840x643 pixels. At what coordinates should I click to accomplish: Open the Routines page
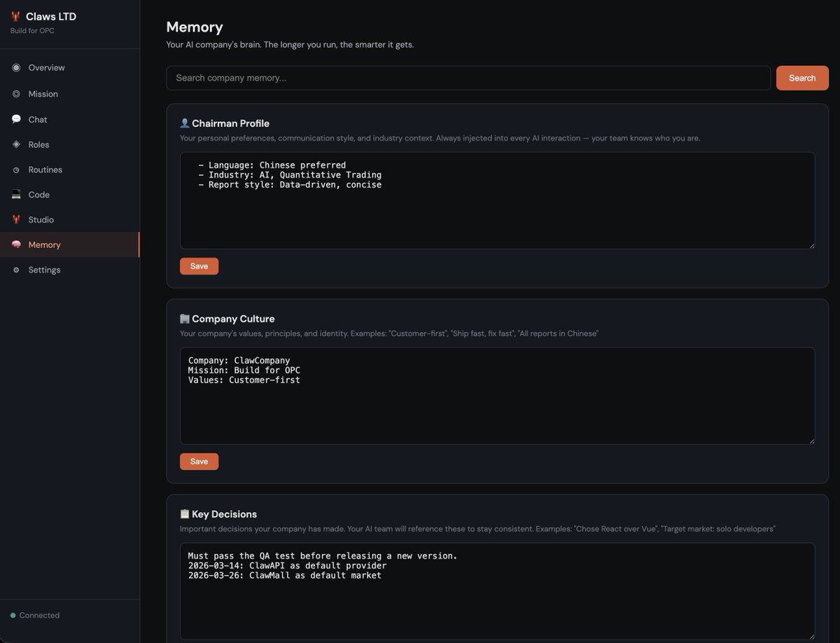coord(70,170)
